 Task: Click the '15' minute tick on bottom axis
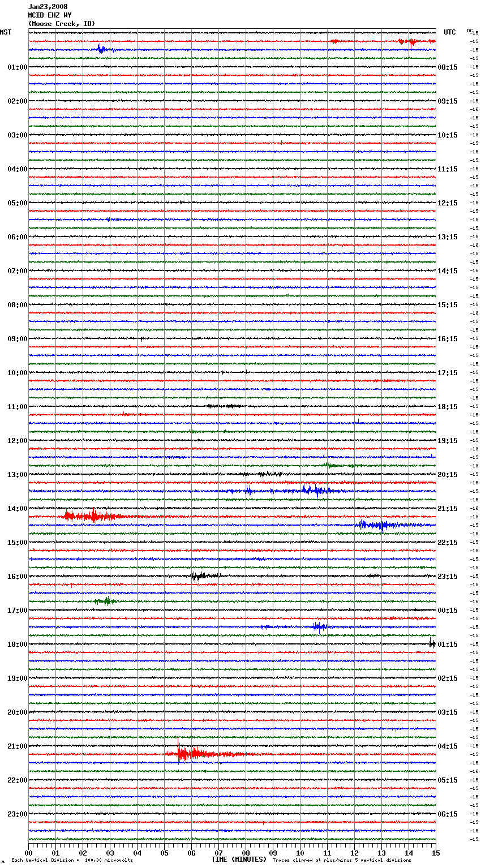tap(436, 853)
